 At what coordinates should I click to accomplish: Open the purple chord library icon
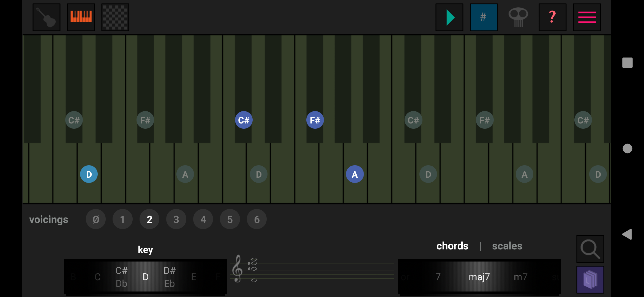(590, 280)
